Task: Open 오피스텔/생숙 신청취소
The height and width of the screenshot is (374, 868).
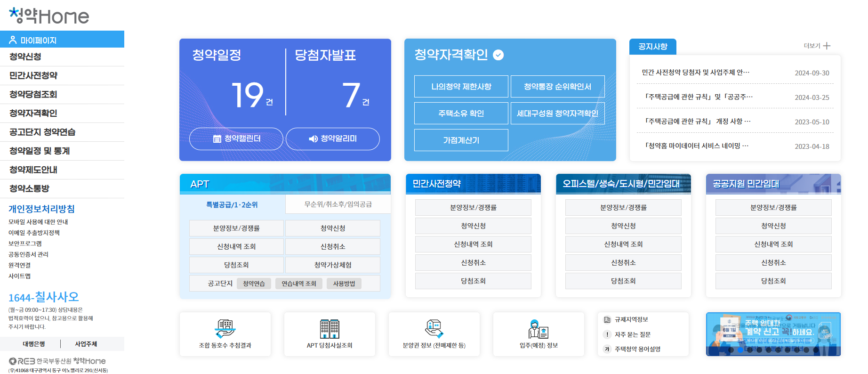Action: click(623, 263)
